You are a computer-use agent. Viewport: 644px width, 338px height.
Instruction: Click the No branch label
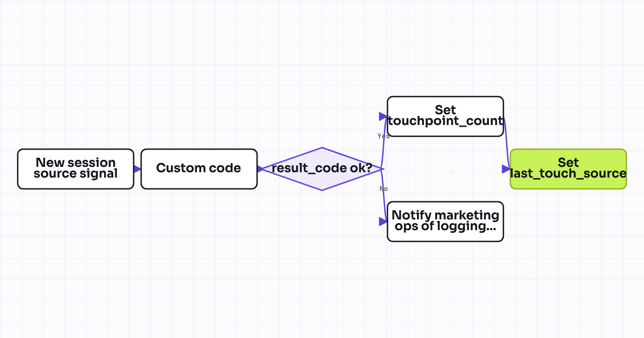tap(384, 189)
